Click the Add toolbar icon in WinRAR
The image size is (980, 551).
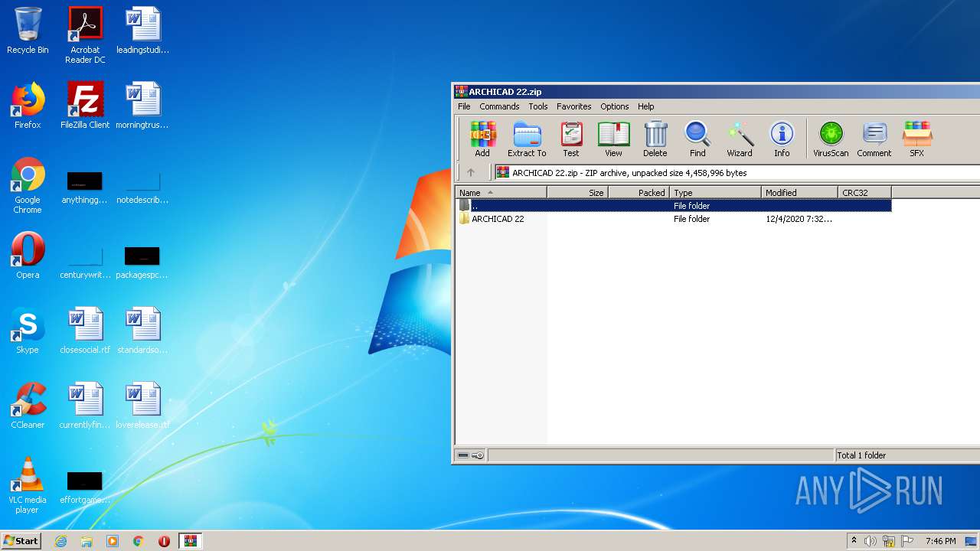[x=482, y=139]
